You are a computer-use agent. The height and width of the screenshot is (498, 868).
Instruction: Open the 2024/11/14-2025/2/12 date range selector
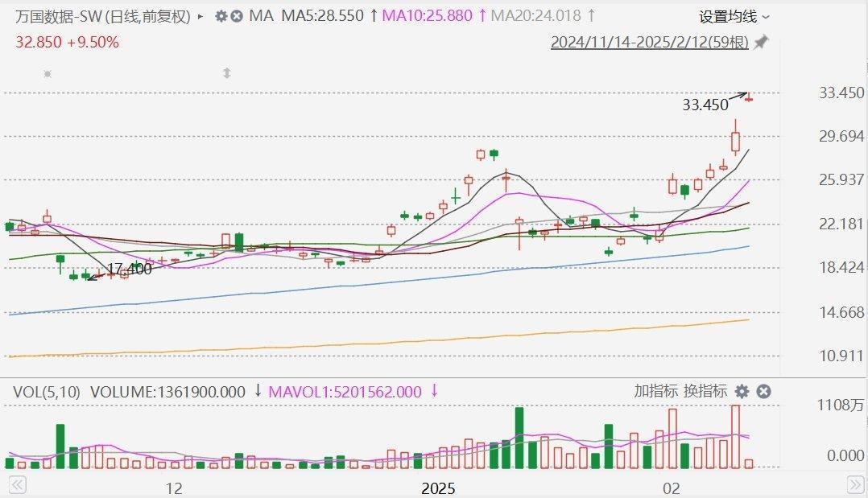tap(649, 43)
